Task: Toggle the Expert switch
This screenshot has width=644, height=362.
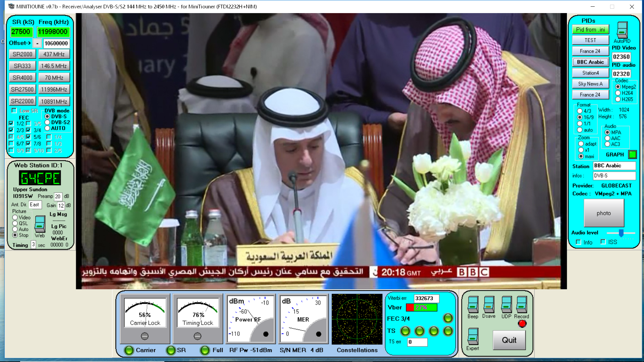Action: coord(473,337)
